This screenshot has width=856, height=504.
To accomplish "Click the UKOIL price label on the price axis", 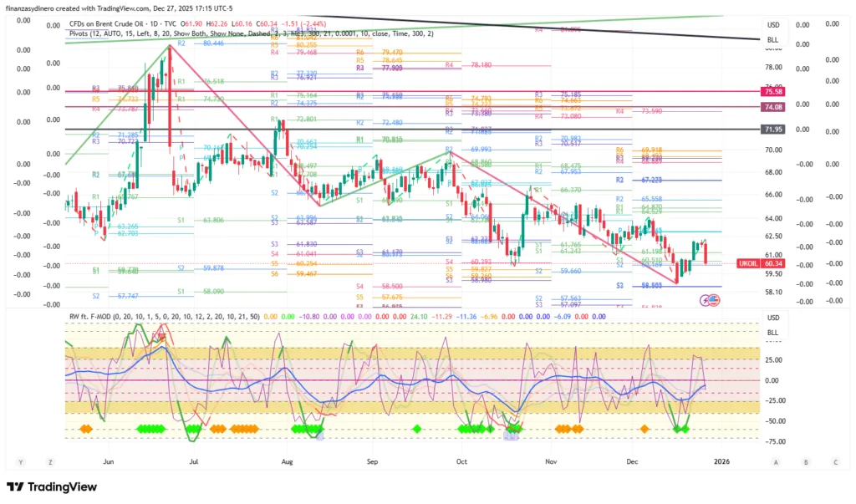I will (748, 264).
